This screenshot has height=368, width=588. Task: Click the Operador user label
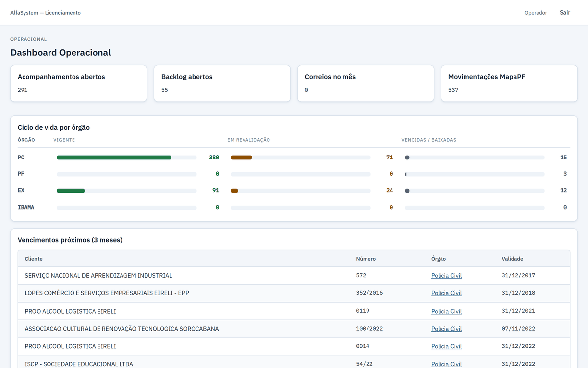(536, 13)
